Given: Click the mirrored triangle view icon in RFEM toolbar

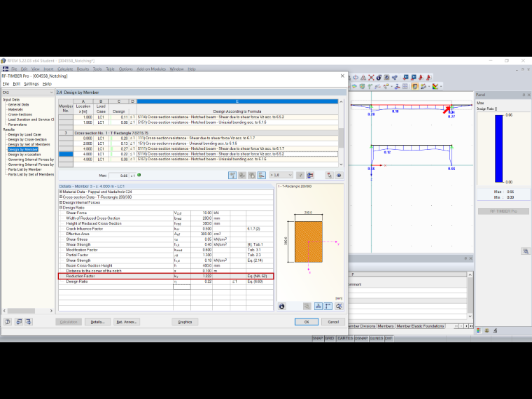Looking at the screenshot, I should 363,78.
